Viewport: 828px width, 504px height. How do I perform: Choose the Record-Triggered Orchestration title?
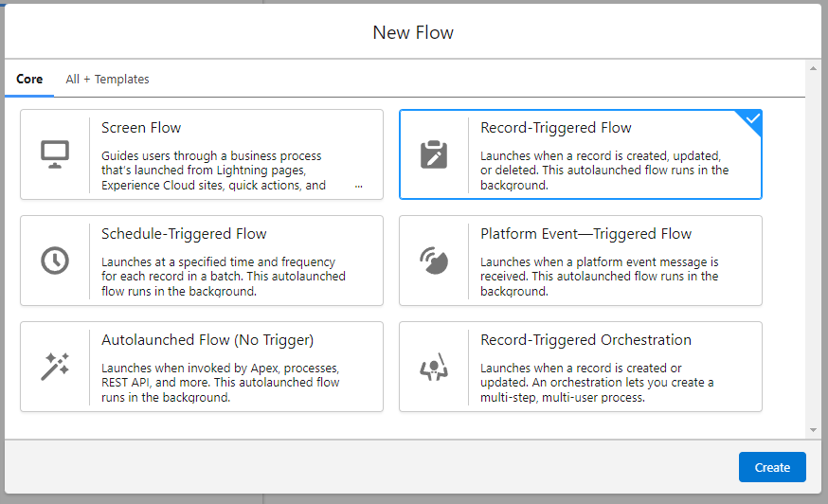[585, 340]
